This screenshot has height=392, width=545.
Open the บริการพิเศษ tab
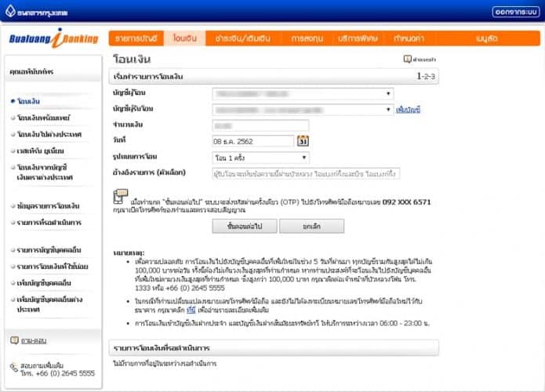[x=358, y=38]
